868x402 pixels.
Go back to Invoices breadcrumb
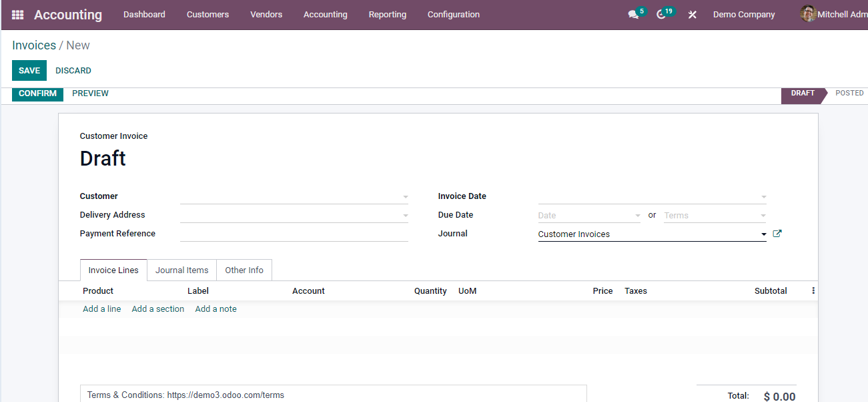pyautogui.click(x=34, y=45)
